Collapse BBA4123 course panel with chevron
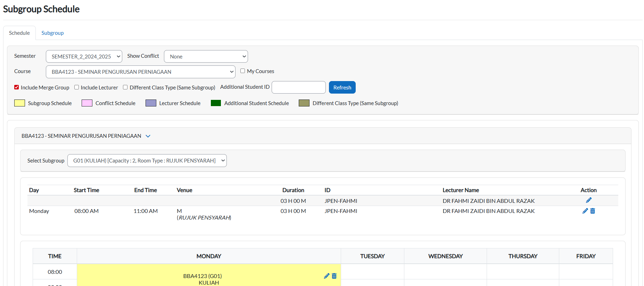Screen dimensions: 644x286 [148, 136]
